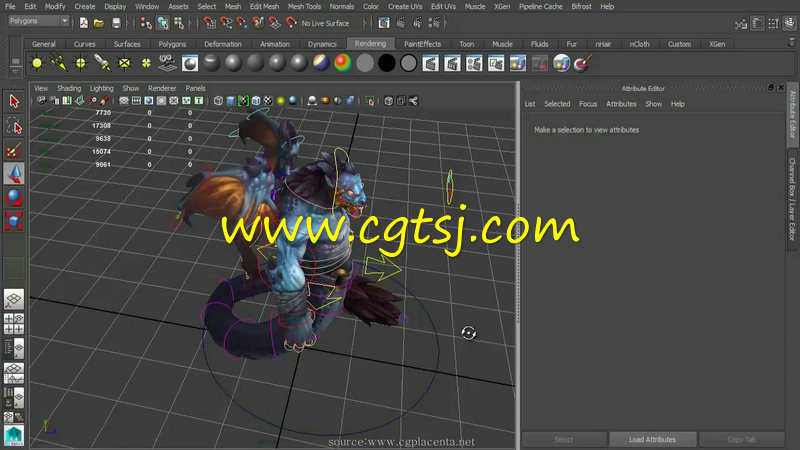The image size is (800, 450).
Task: Activate the Move tool cone icon
Action: coord(14,174)
